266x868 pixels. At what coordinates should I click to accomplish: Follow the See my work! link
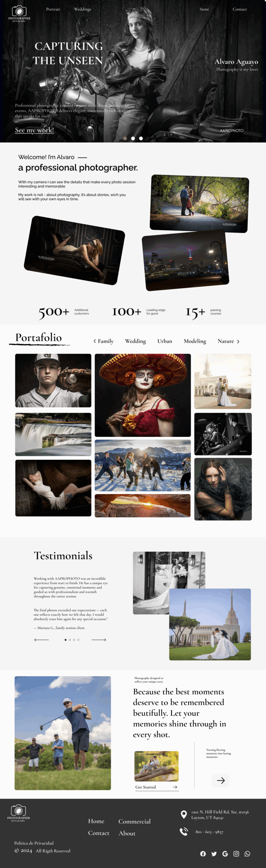click(34, 130)
